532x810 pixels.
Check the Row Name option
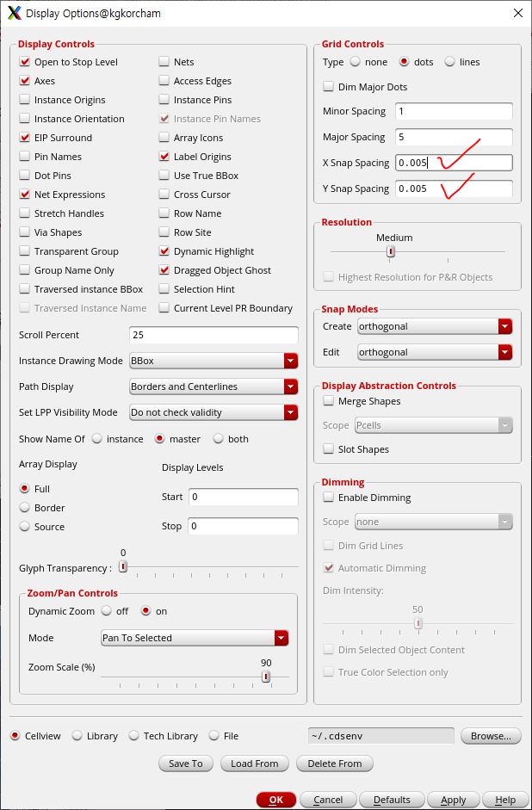[x=164, y=213]
